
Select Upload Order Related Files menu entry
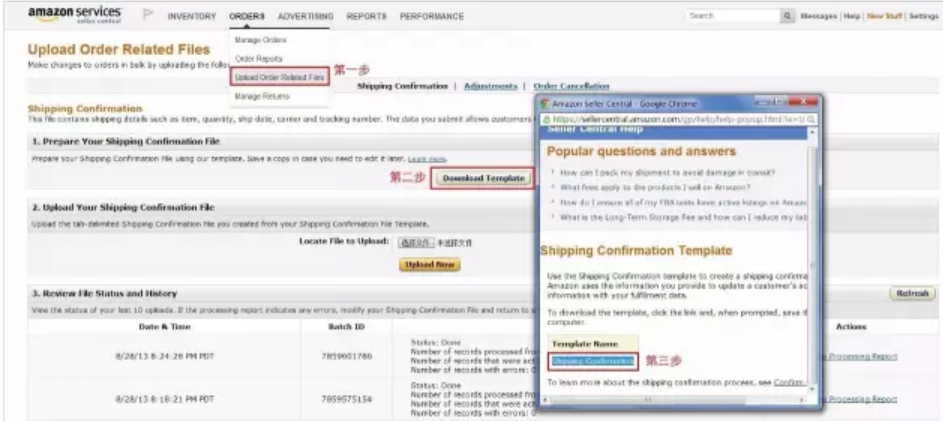point(280,77)
